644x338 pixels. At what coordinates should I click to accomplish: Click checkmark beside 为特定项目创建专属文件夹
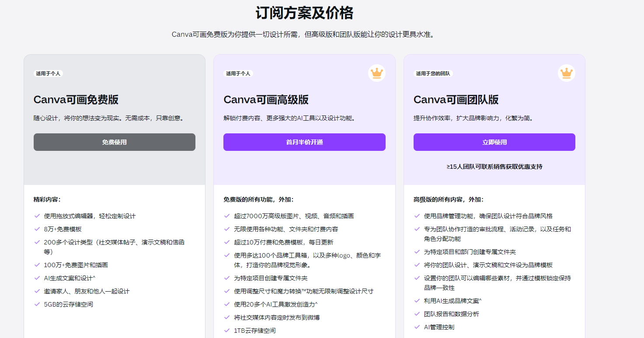point(227,278)
